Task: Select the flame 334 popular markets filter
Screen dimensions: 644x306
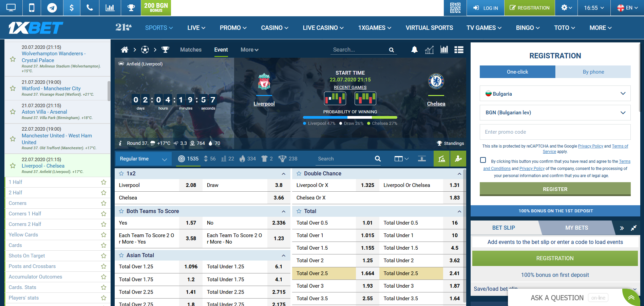Action: tap(247, 159)
